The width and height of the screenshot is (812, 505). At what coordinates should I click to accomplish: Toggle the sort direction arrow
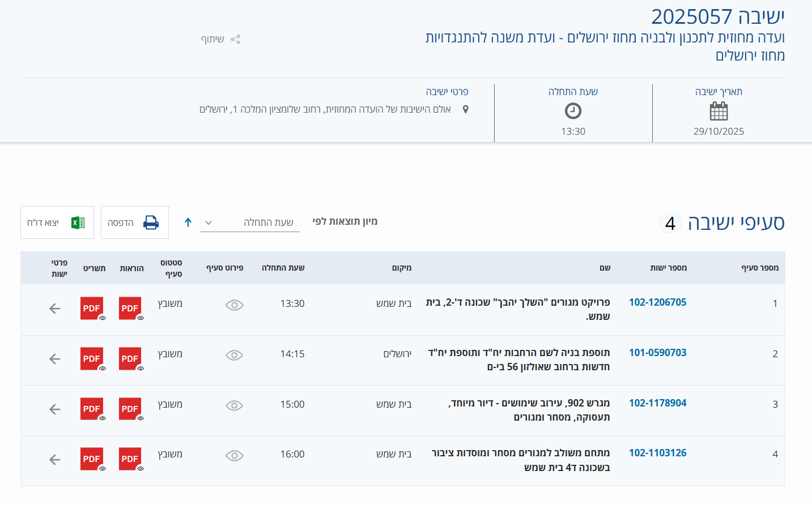(188, 222)
